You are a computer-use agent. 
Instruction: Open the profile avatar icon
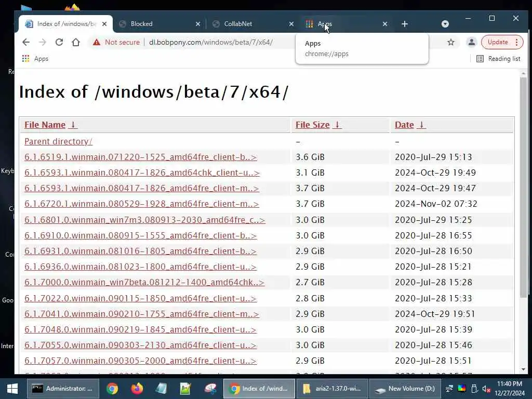472,42
